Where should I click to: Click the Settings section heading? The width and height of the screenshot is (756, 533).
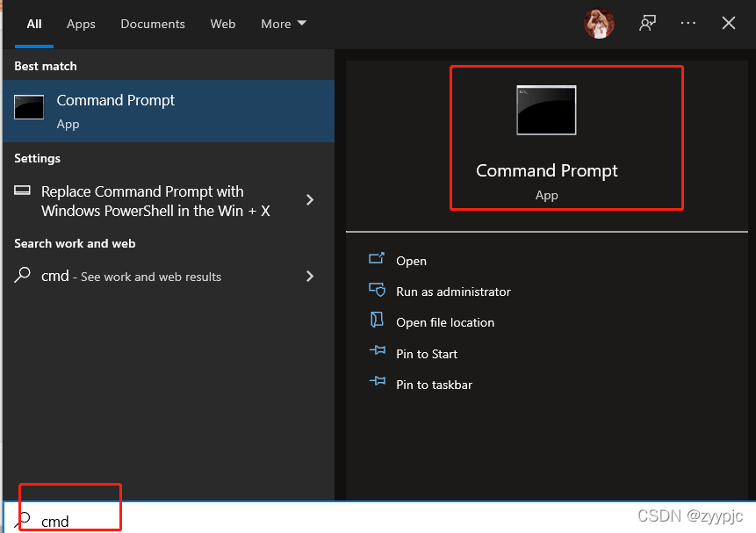tap(37, 158)
